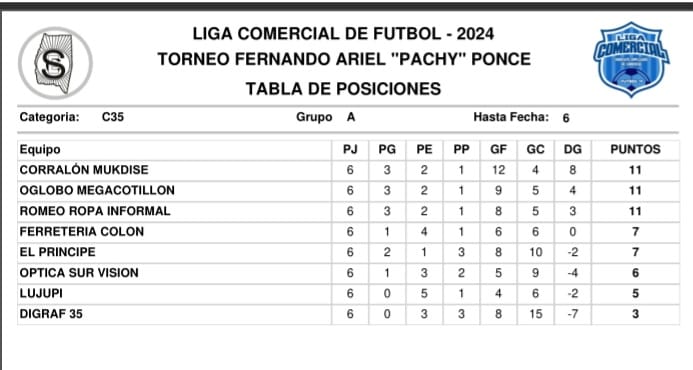Select the Equipo column header

point(40,149)
